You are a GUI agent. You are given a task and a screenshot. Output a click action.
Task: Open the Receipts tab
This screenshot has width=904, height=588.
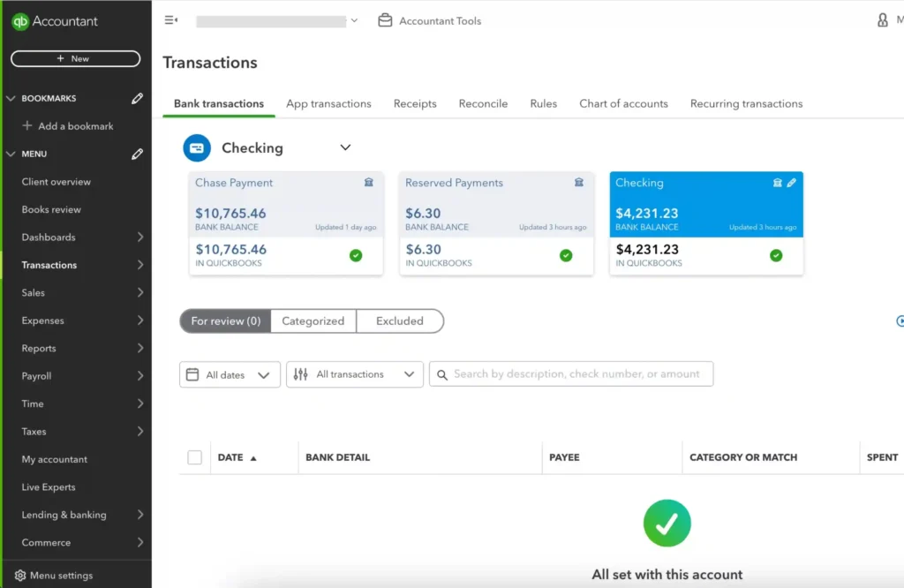coord(415,104)
